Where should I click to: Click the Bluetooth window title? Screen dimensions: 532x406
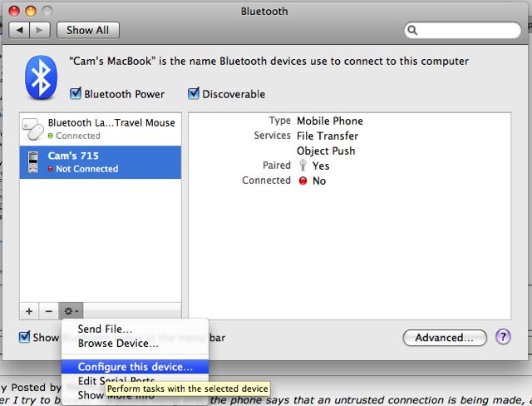[x=264, y=11]
